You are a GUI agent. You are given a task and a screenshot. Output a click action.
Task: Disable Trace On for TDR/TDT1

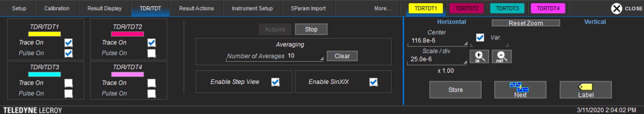pyautogui.click(x=68, y=43)
